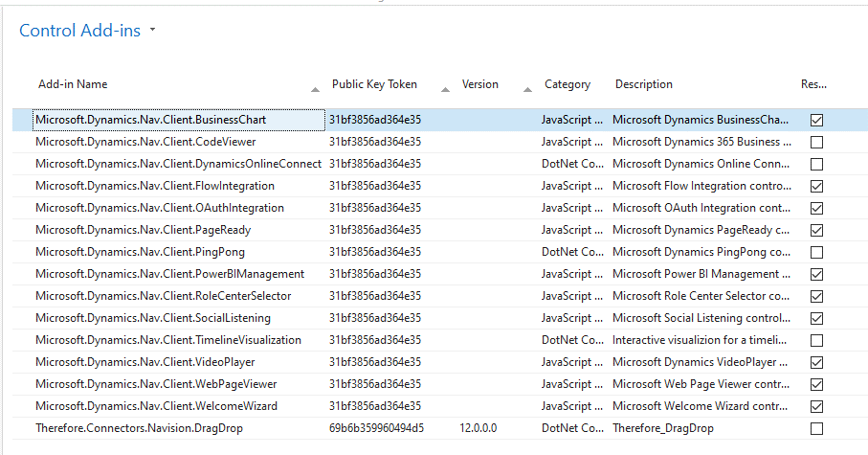
Task: Click Therefore_DragDrop description cell
Action: click(x=662, y=428)
